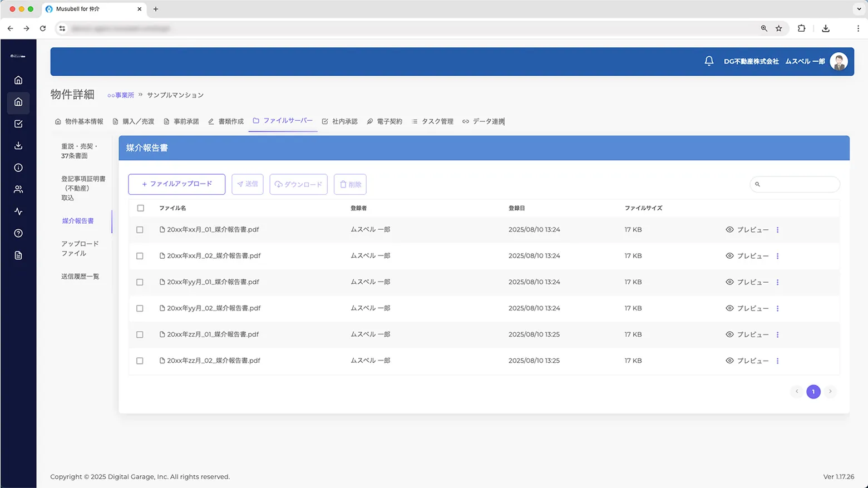This screenshot has height=488, width=868.
Task: Toggle the select-all checkbox in the table header
Action: click(140, 208)
